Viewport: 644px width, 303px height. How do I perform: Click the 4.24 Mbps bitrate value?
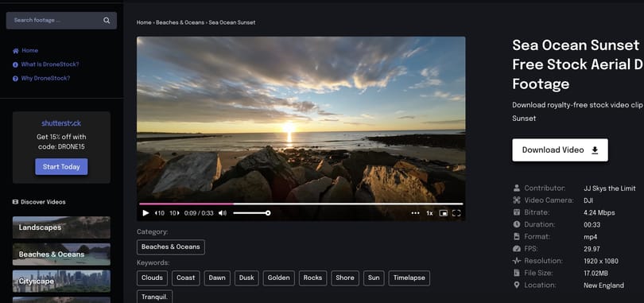pos(599,212)
